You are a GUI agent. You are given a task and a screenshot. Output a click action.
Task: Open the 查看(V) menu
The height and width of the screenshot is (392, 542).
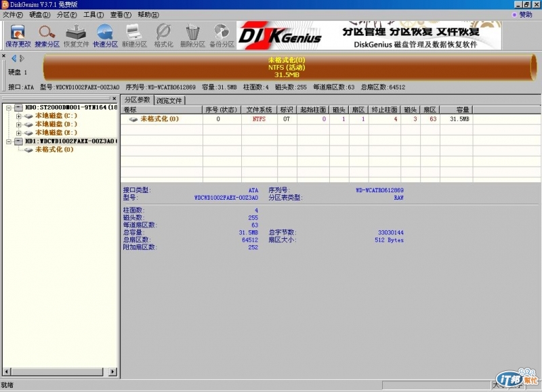point(121,15)
